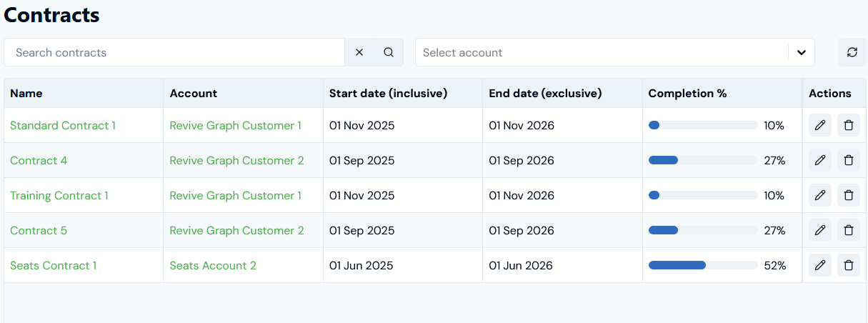
Task: Focus the Search contracts input field
Action: (x=174, y=52)
